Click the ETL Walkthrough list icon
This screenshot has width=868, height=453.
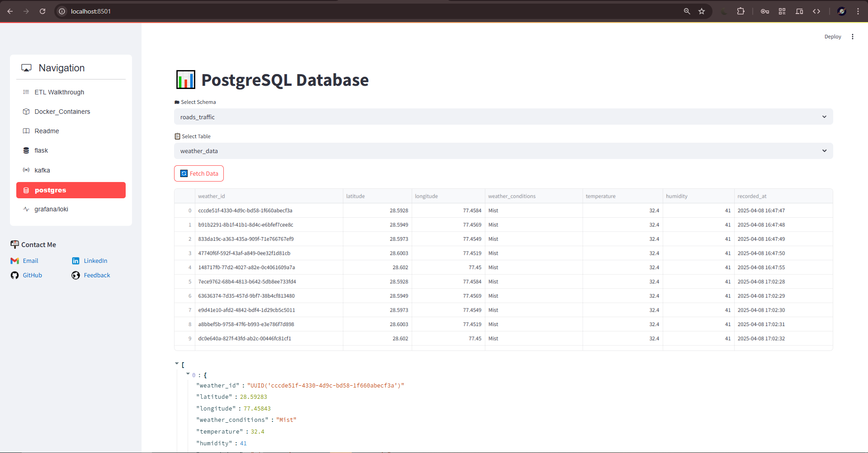pyautogui.click(x=26, y=92)
